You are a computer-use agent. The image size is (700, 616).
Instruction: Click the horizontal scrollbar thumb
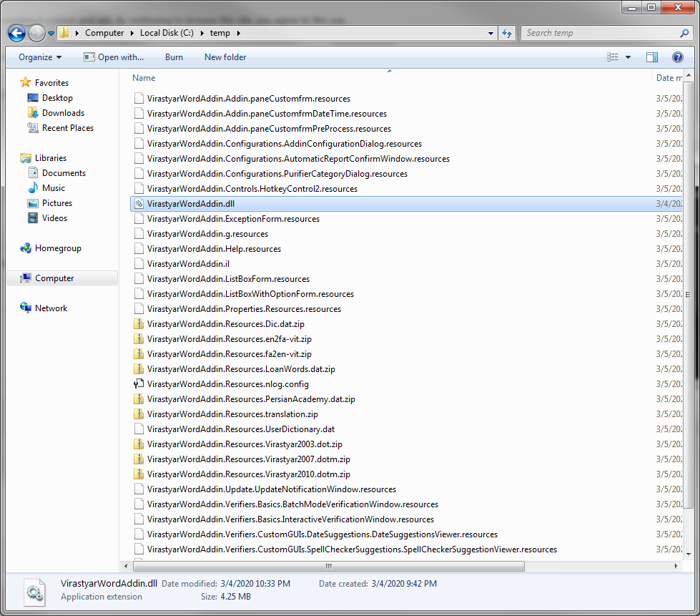coord(329,567)
